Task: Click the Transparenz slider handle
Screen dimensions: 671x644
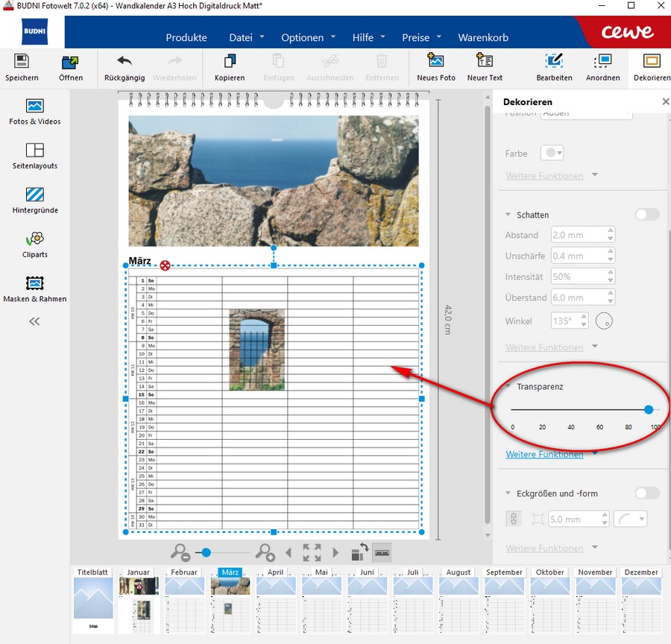Action: click(x=649, y=410)
